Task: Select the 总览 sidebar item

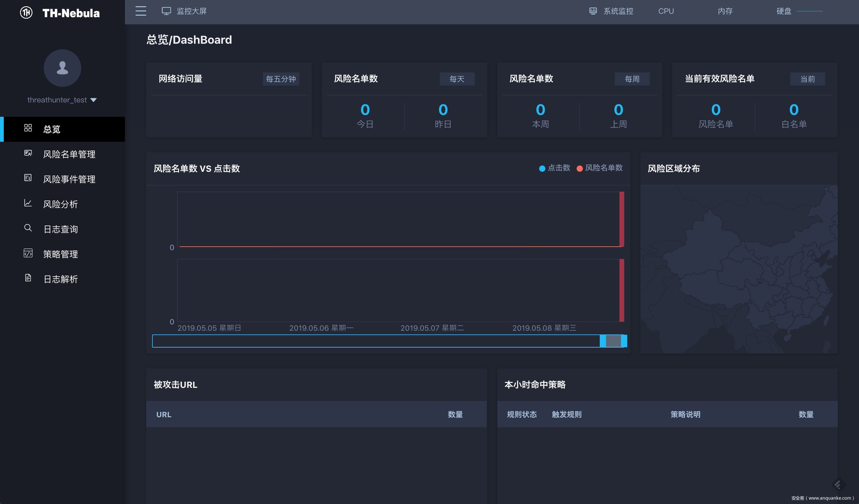Action: (52, 129)
